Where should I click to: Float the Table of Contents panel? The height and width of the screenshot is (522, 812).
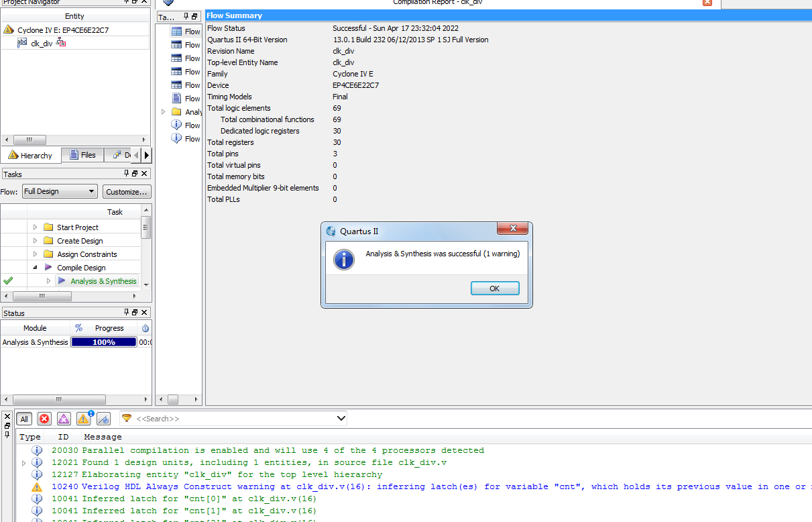(194, 17)
